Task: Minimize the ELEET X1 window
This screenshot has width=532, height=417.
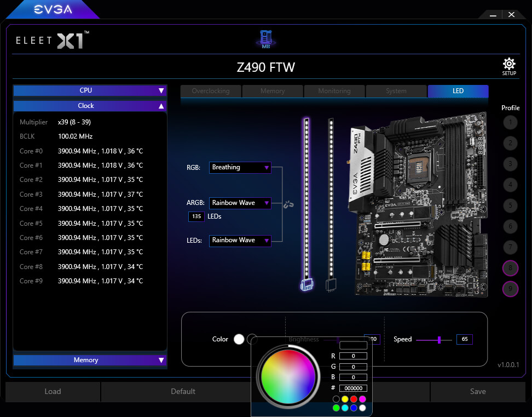Action: [493, 15]
